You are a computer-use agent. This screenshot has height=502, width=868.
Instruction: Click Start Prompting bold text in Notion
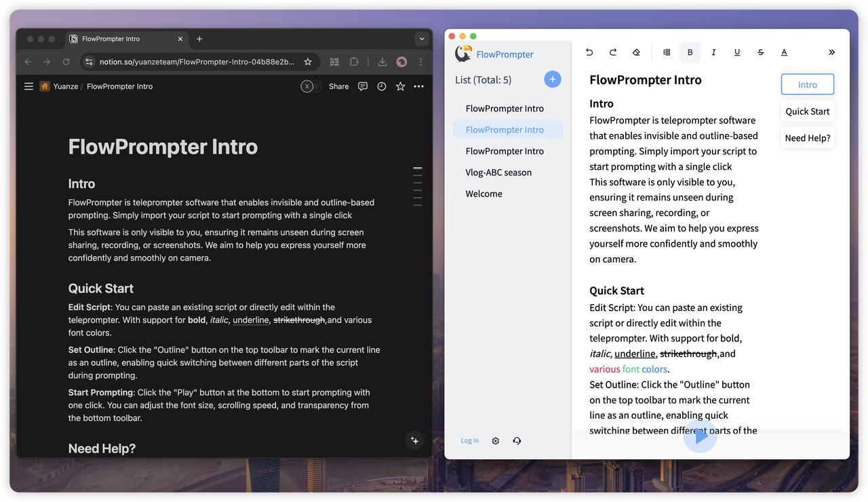pyautogui.click(x=100, y=392)
